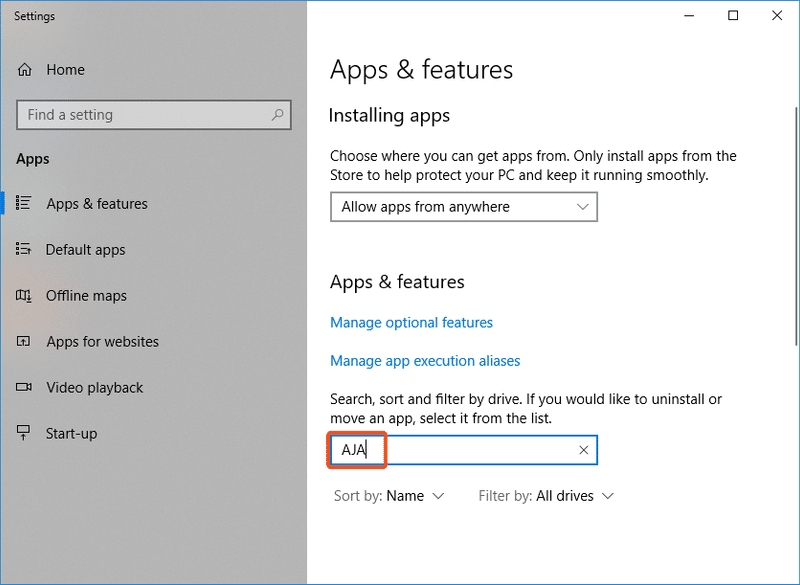Open the Allow apps from anywhere dropdown
Viewport: 800px width, 585px height.
coord(463,207)
